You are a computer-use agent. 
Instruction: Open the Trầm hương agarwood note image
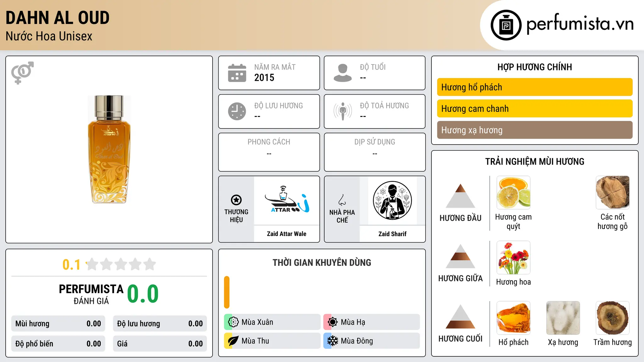pos(613,318)
